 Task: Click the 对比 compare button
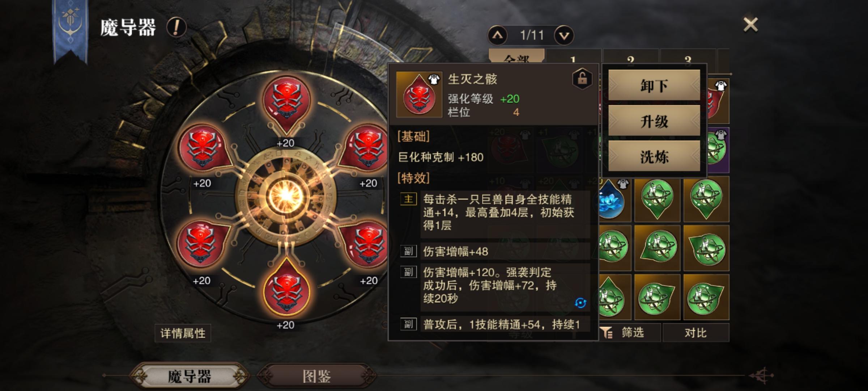point(695,332)
